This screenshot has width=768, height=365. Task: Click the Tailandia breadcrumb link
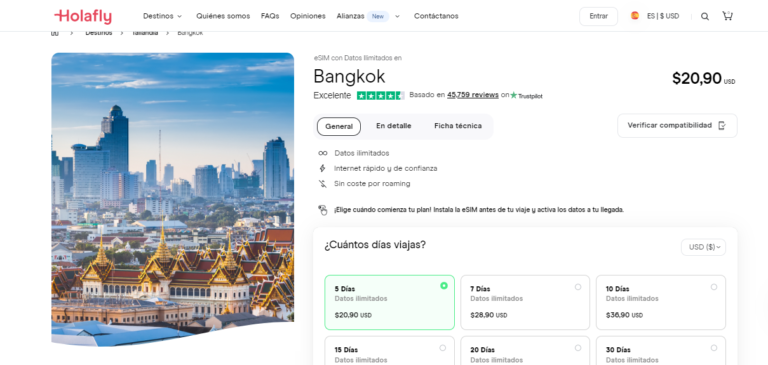[x=144, y=33]
